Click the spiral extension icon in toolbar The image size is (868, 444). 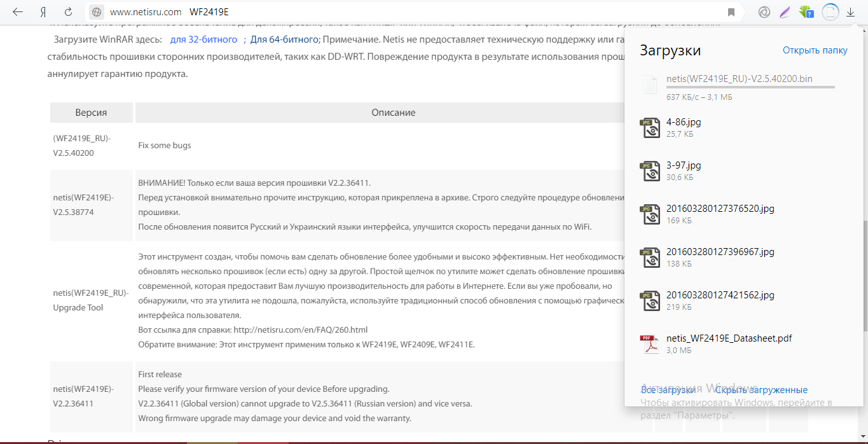pyautogui.click(x=764, y=12)
